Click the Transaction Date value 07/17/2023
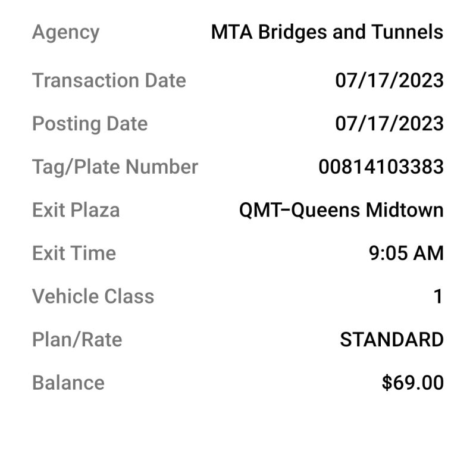Viewport: 476px width, 476px height. pyautogui.click(x=390, y=80)
